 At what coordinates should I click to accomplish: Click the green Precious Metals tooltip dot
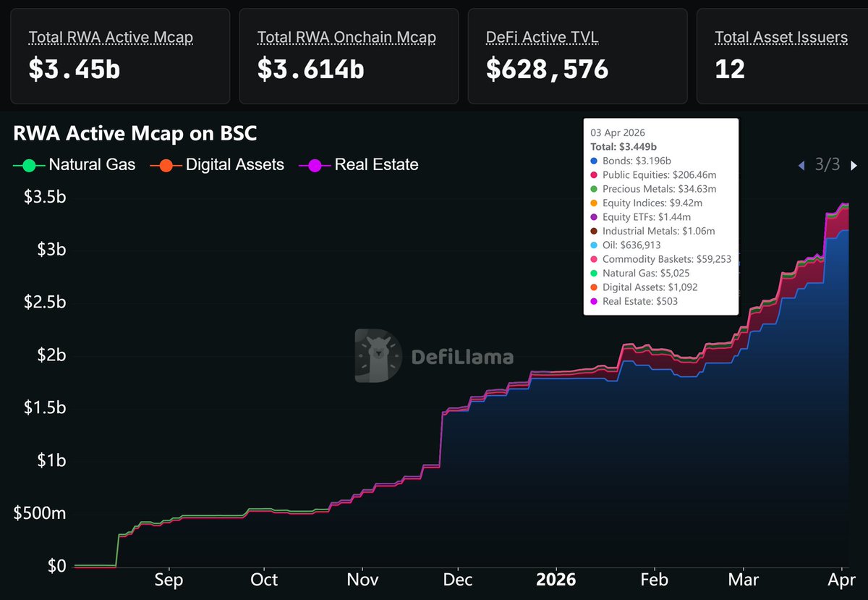pos(593,189)
